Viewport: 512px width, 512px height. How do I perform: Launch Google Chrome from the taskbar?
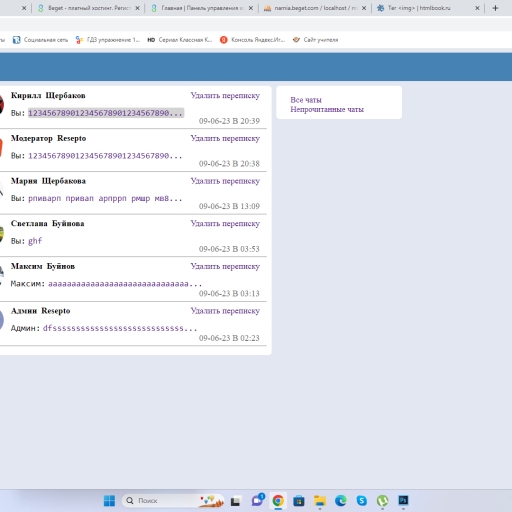pos(278,500)
